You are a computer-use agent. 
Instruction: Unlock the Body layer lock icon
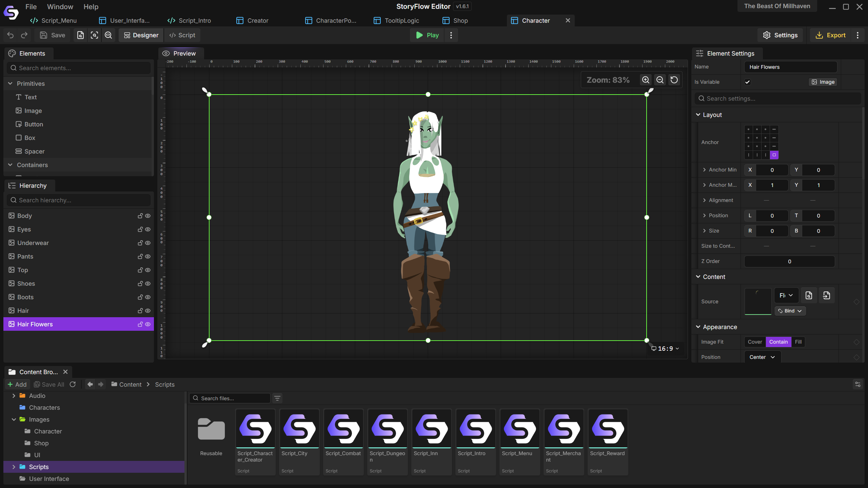pos(140,216)
